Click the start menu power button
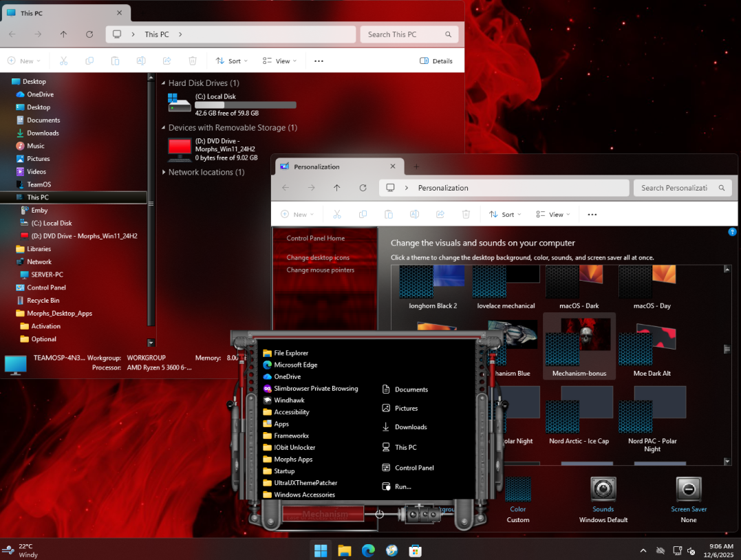741x560 pixels. click(x=379, y=514)
